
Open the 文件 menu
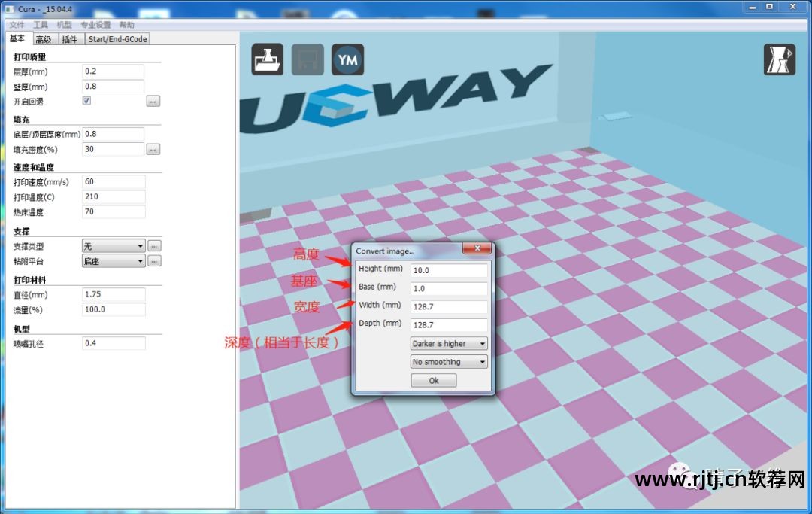tap(17, 25)
